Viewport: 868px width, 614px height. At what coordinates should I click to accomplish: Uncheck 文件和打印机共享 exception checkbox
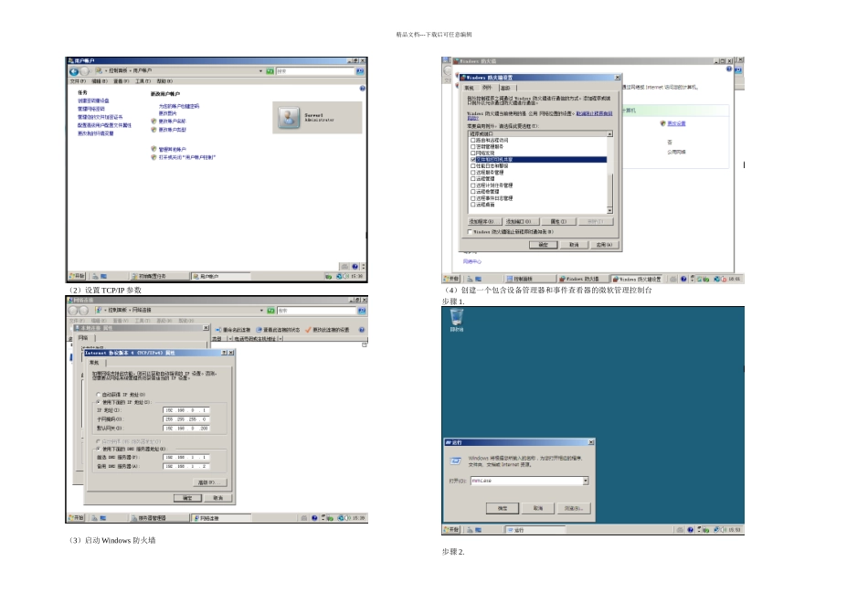[473, 160]
